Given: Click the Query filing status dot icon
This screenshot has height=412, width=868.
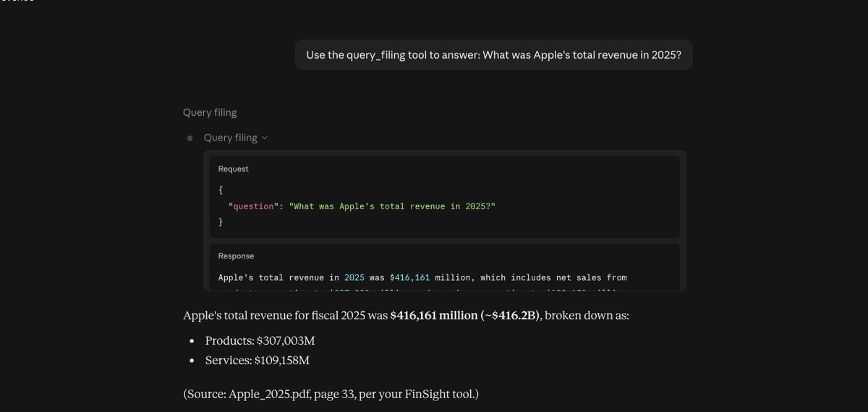Looking at the screenshot, I should coord(190,138).
